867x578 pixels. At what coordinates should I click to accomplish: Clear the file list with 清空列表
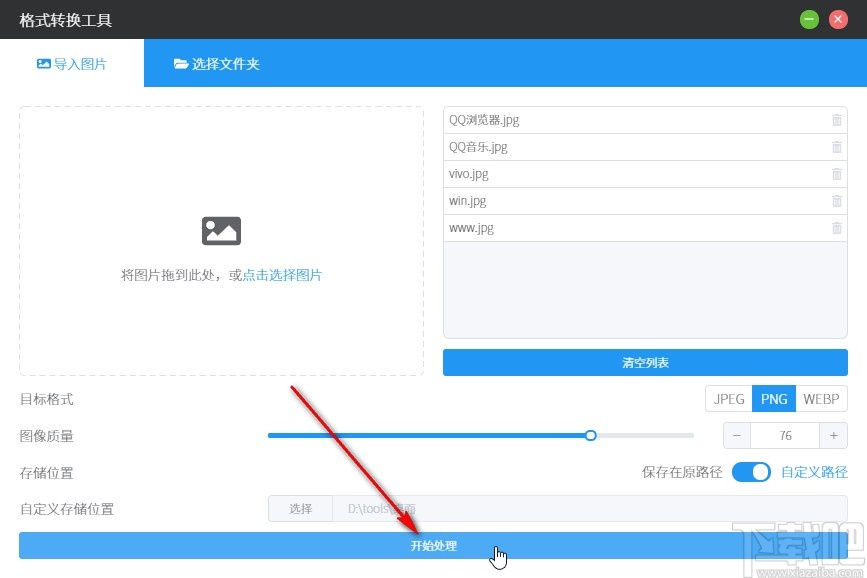[645, 362]
